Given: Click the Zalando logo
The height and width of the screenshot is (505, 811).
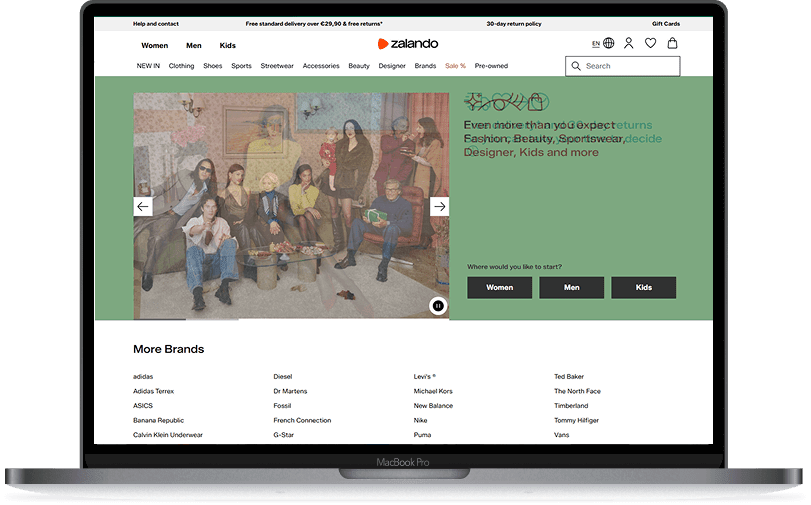Looking at the screenshot, I should [408, 44].
